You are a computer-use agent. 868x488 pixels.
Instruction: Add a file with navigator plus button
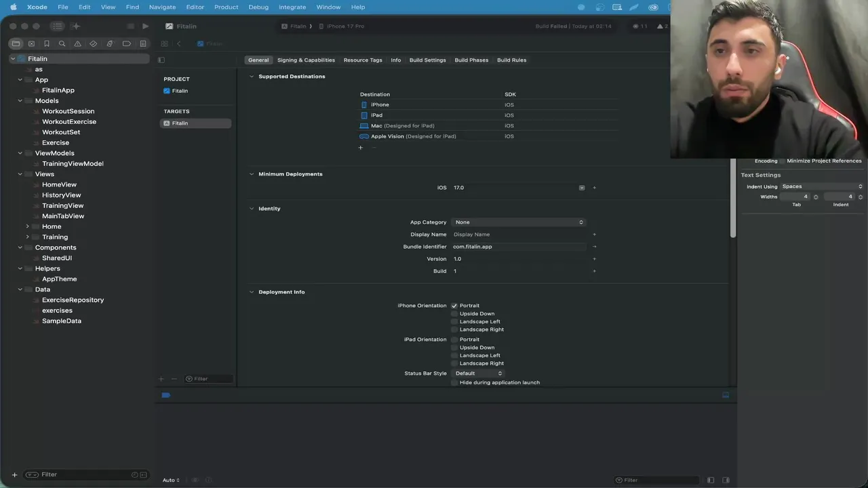[x=14, y=474]
